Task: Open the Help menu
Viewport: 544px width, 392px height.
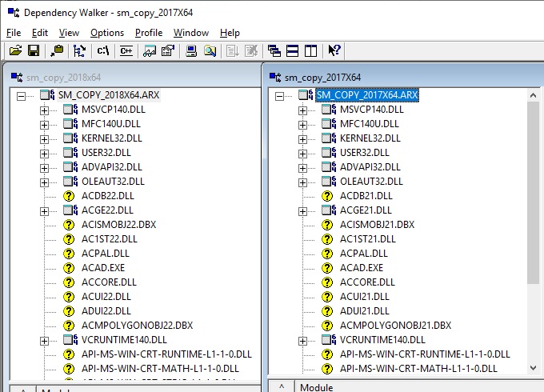Action: pos(230,33)
